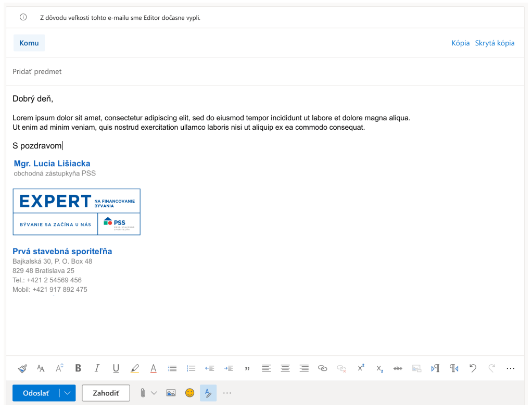Show the Skrytá kópia field

point(495,43)
